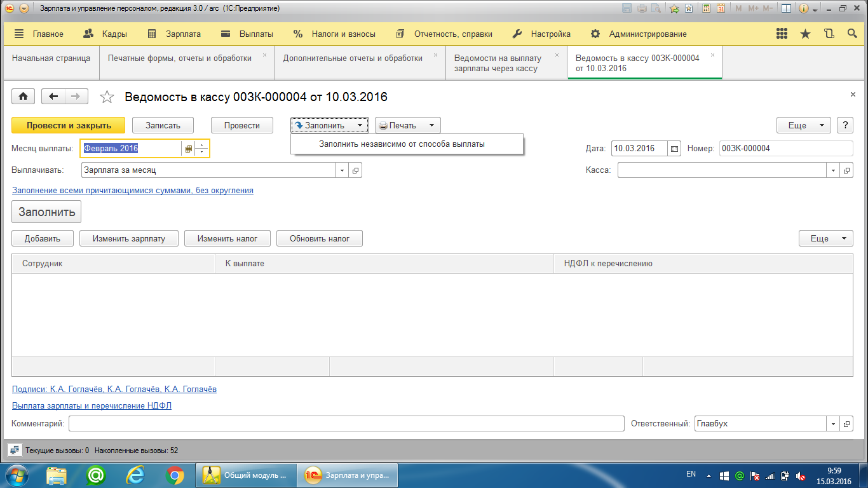
Task: Click the Месяц выплаты stepper arrows
Action: coord(202,149)
